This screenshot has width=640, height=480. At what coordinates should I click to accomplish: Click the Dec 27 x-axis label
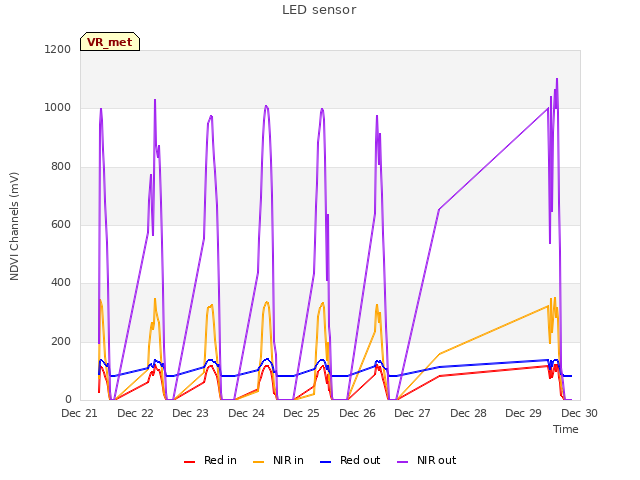point(413,413)
